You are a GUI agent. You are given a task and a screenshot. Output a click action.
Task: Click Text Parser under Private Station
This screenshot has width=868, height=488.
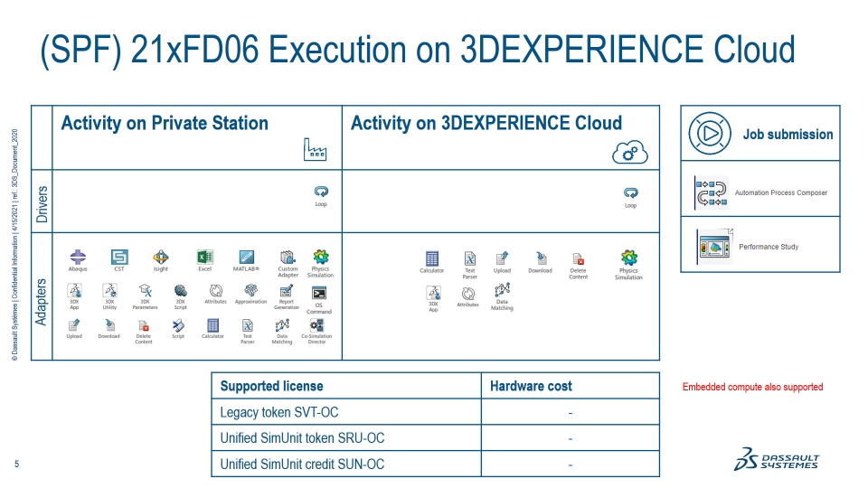(248, 325)
